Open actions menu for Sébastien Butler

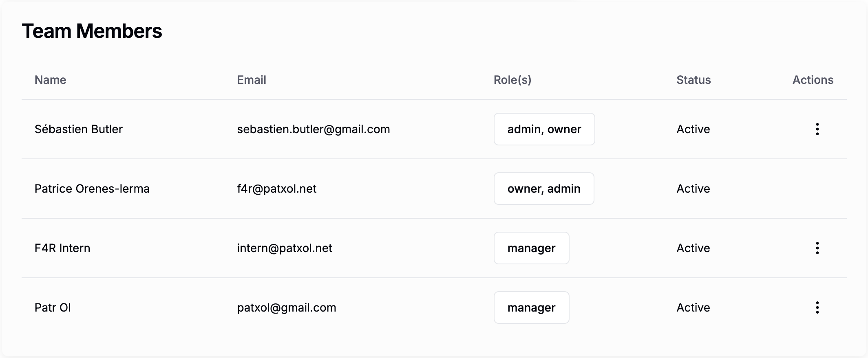pos(817,129)
